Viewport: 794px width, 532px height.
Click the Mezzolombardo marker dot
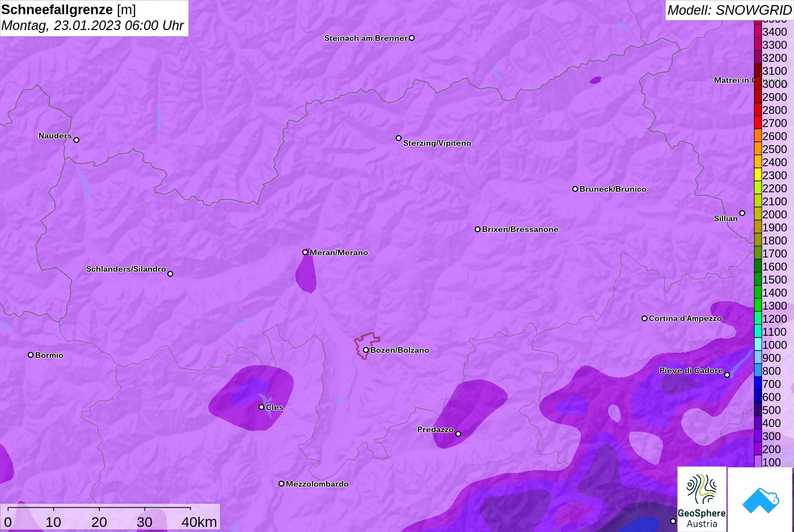click(x=281, y=484)
